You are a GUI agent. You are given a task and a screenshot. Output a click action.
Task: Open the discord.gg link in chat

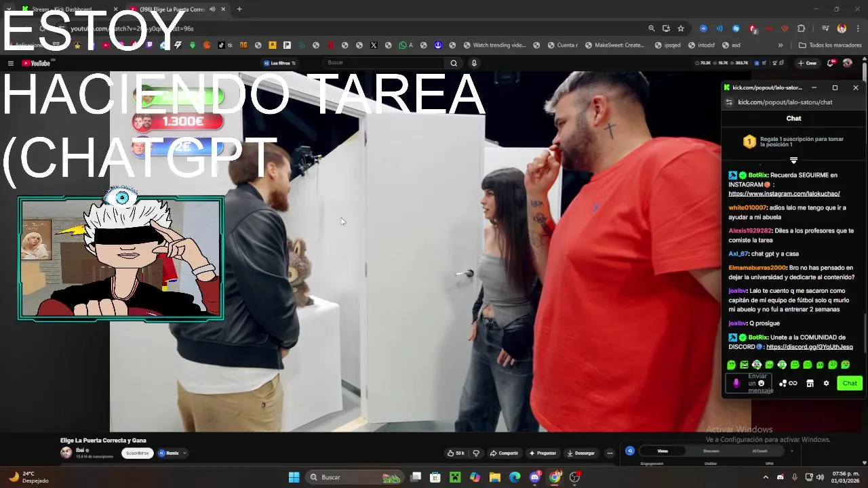[810, 347]
